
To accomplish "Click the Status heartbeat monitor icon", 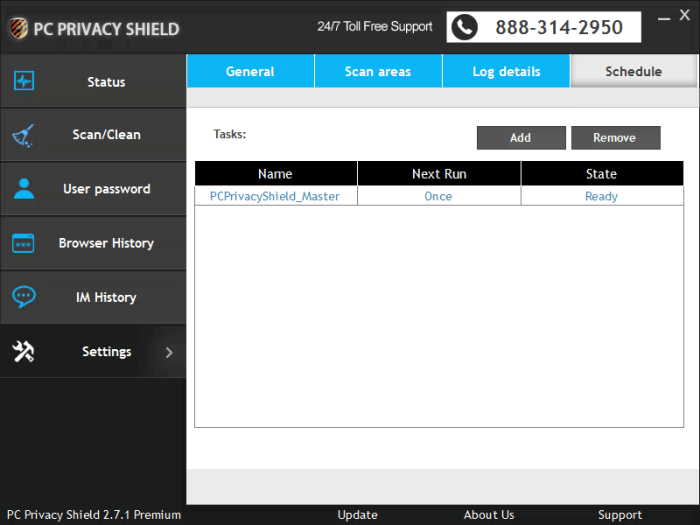I will (24, 81).
